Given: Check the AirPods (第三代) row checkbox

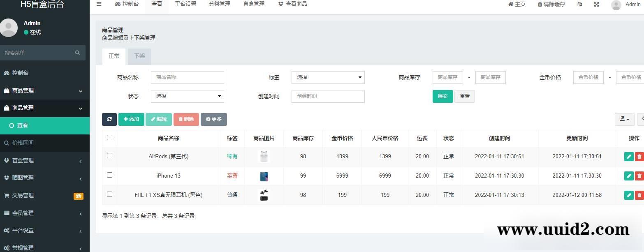Looking at the screenshot, I should coord(109,156).
